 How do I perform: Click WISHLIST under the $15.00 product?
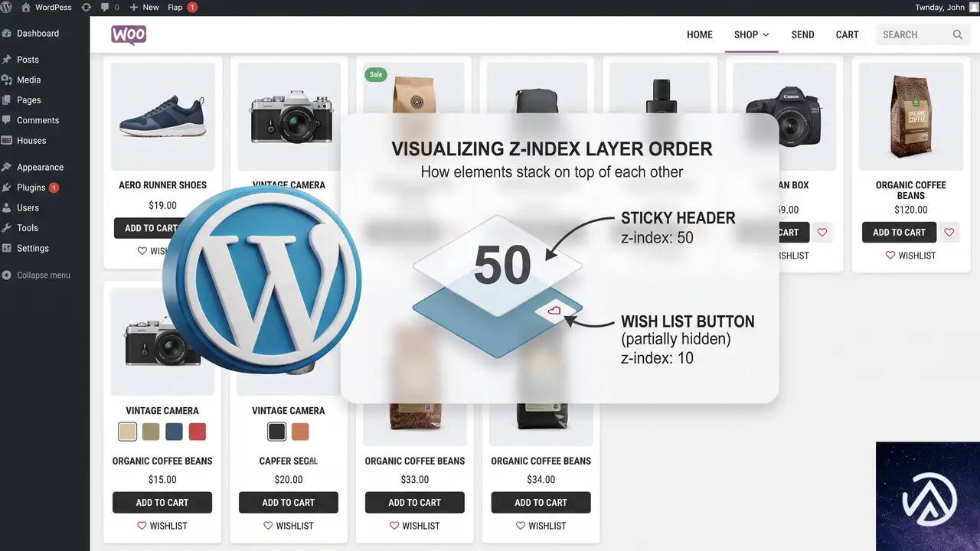162,526
